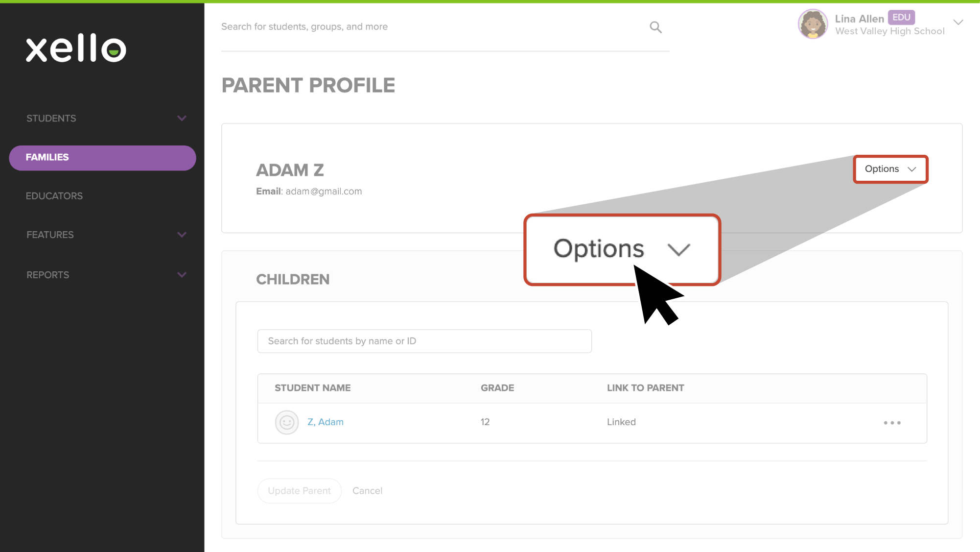Click the Grade column header

(497, 388)
